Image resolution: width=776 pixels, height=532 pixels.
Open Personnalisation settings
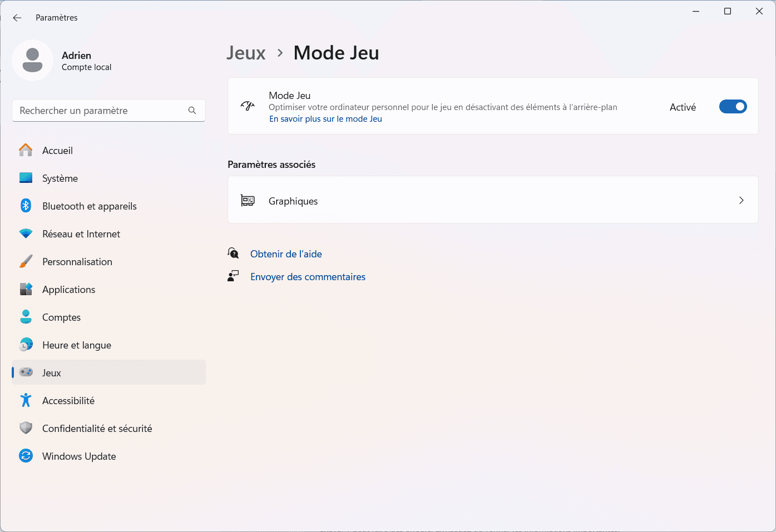[x=108, y=262]
